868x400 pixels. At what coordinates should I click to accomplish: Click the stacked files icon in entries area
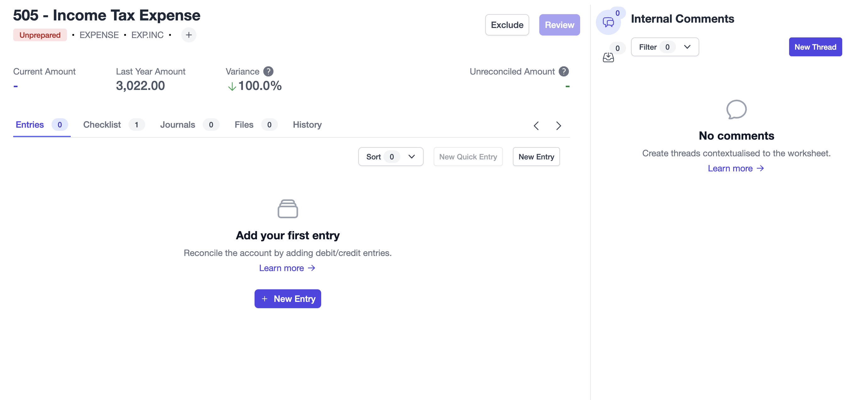pos(287,209)
